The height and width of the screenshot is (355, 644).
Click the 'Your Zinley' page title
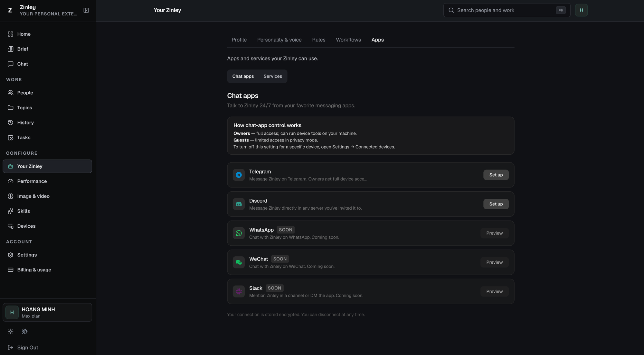(167, 10)
